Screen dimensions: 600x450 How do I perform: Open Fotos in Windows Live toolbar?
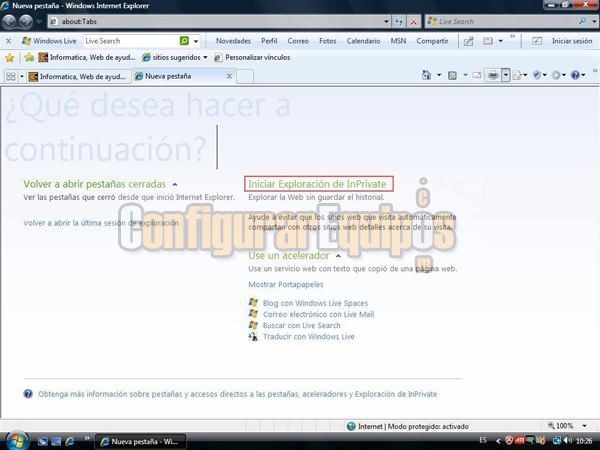tap(328, 41)
